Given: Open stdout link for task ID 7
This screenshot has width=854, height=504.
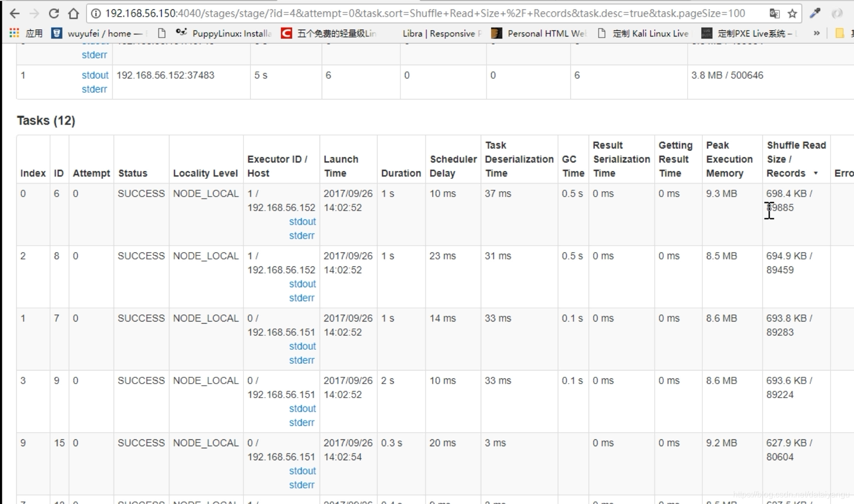Looking at the screenshot, I should pyautogui.click(x=302, y=346).
